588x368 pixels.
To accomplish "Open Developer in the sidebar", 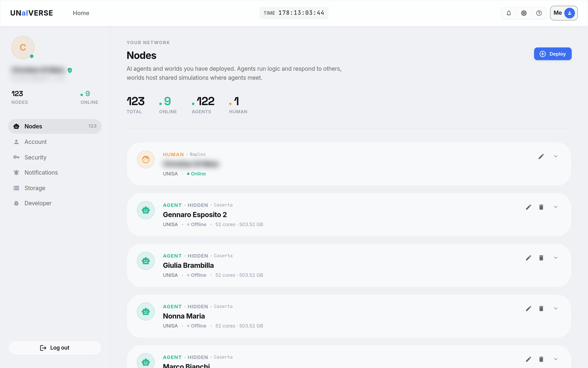I will coord(55,203).
